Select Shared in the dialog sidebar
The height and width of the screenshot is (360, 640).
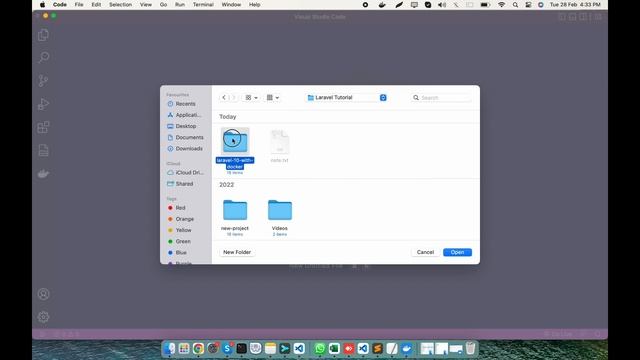pyautogui.click(x=180, y=184)
